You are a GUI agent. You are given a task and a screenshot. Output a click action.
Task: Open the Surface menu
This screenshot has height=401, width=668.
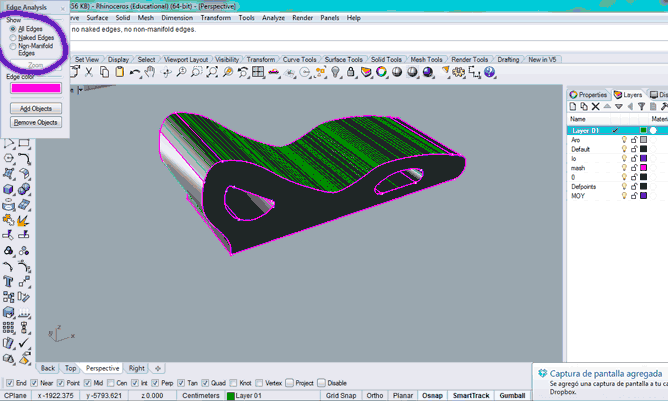[x=97, y=18]
